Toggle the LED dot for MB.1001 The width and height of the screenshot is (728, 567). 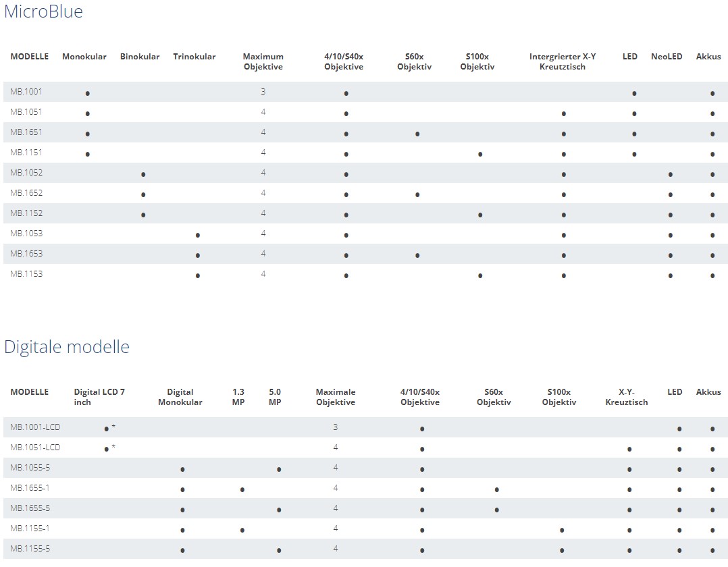point(633,92)
